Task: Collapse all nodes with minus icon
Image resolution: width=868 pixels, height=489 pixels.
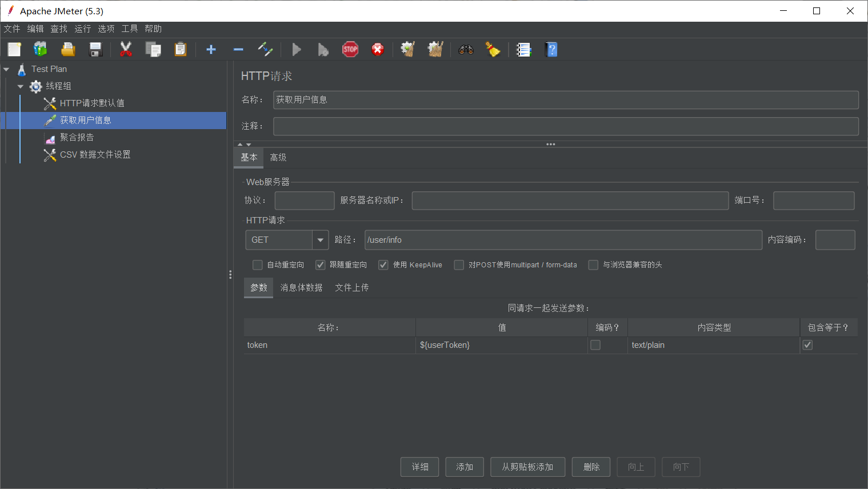Action: pyautogui.click(x=238, y=50)
